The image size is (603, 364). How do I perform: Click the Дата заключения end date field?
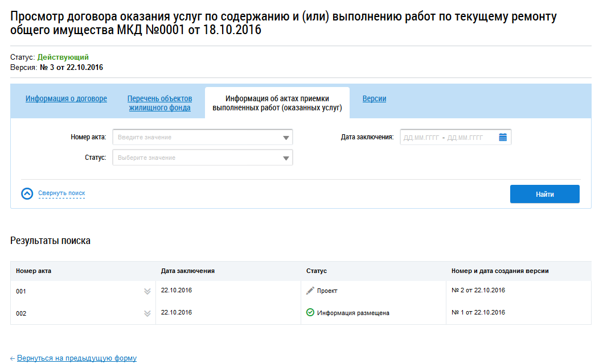[x=465, y=138]
